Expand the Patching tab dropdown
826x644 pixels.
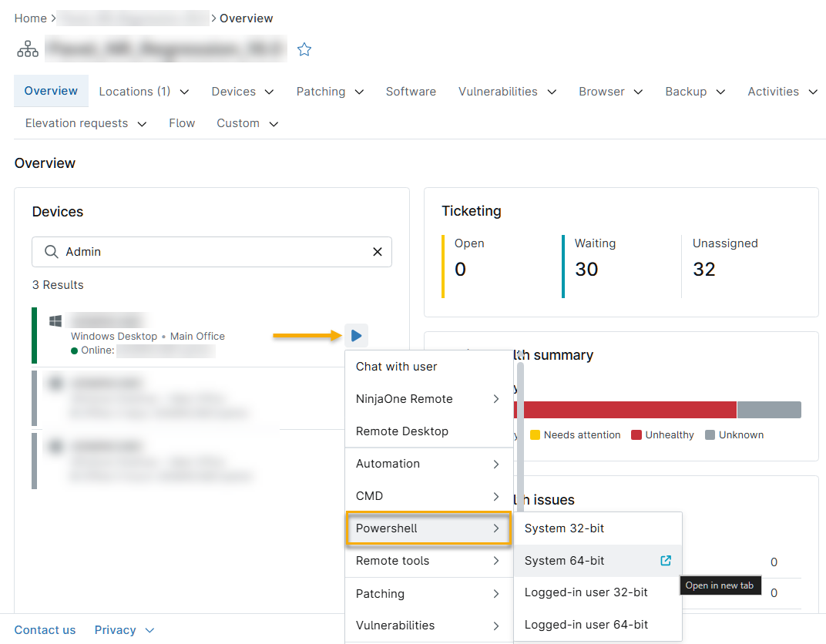[x=330, y=92]
